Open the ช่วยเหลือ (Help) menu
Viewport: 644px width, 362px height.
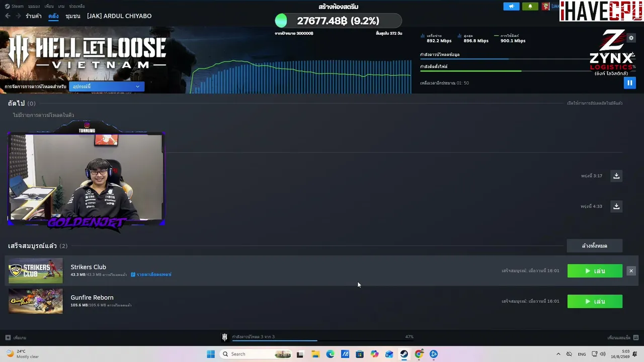point(77,7)
